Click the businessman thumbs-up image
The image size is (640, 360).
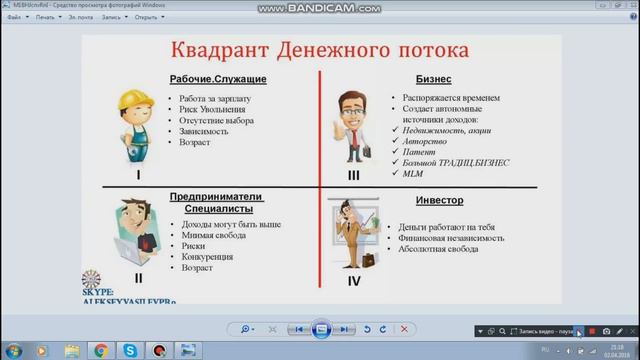[353, 127]
